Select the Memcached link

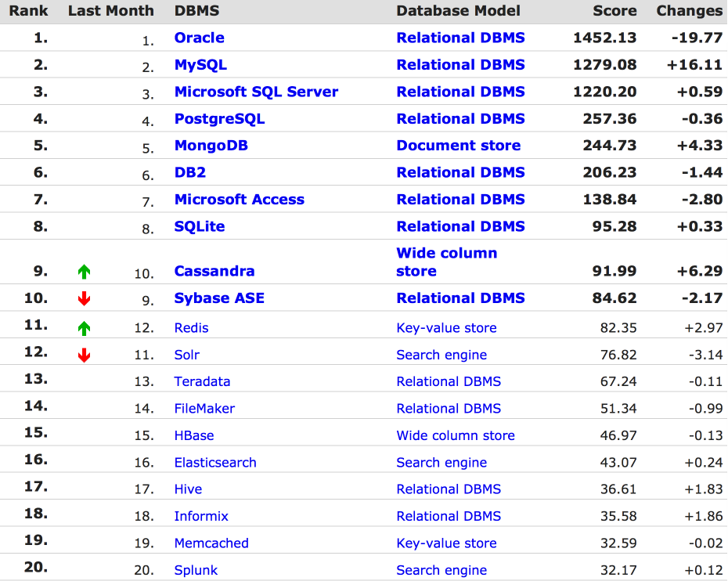(211, 543)
